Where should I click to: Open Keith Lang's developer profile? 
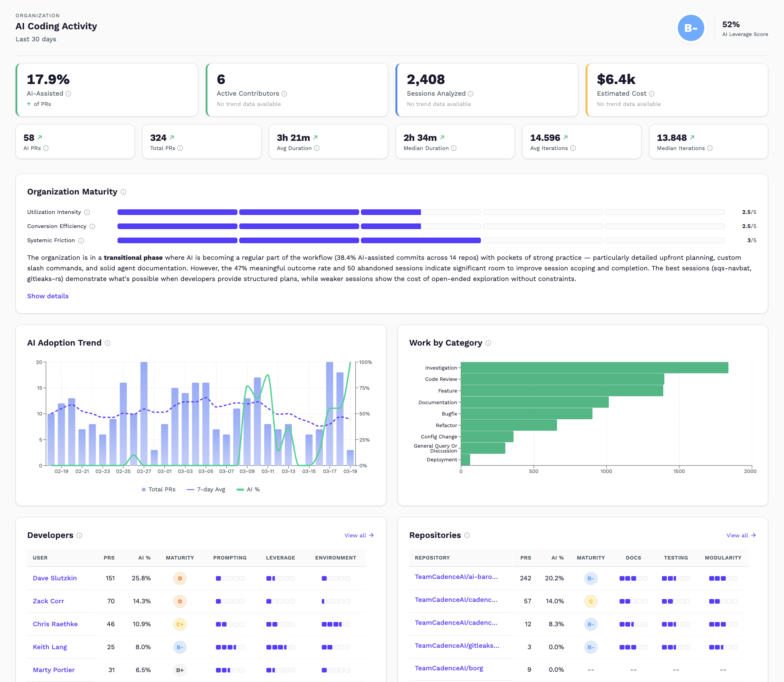tap(50, 647)
